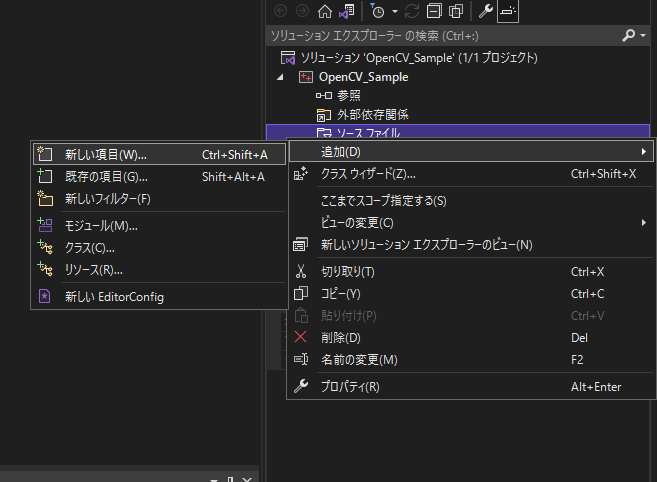Expand the 追加(D) submenu arrow
The width and height of the screenshot is (657, 482).
644,152
